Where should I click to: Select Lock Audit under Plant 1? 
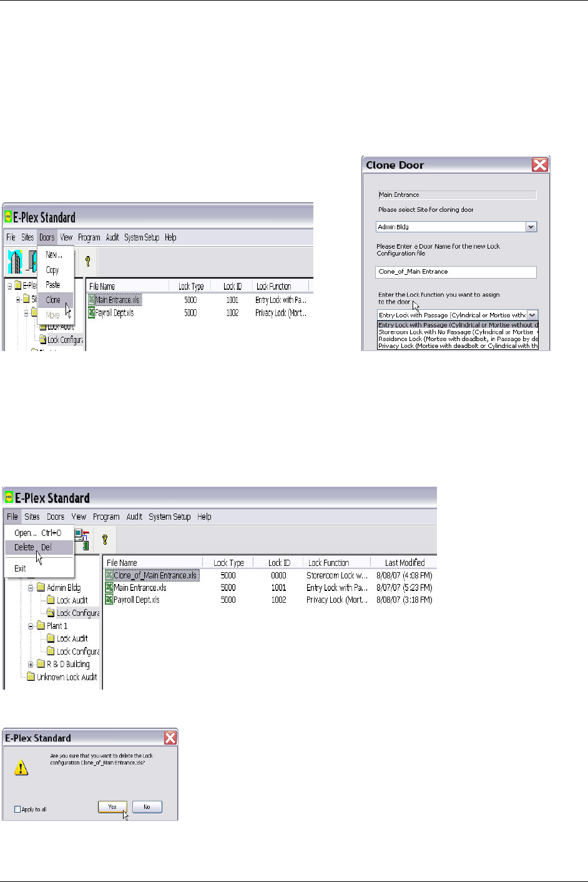72,638
